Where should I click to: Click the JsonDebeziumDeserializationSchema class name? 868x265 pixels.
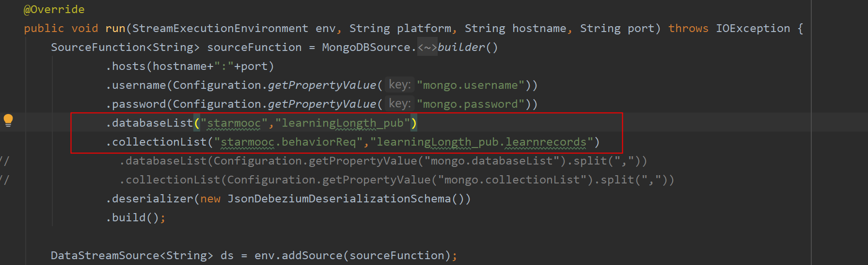[339, 199]
